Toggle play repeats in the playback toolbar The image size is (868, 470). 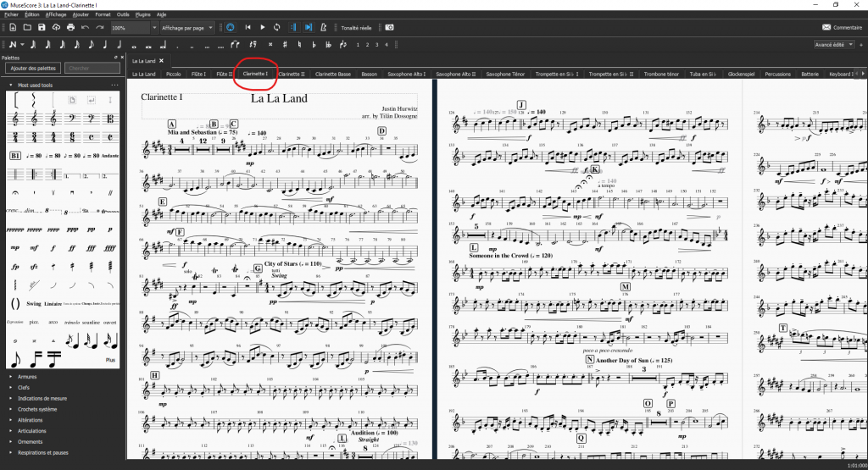(294, 27)
